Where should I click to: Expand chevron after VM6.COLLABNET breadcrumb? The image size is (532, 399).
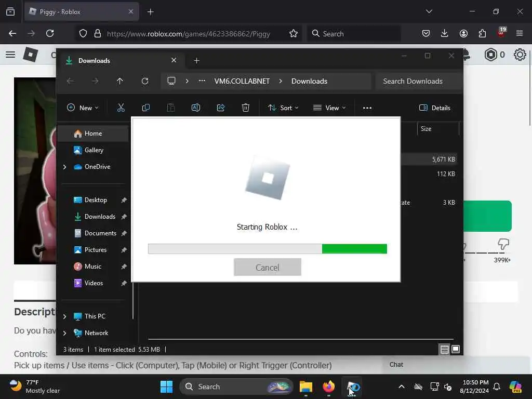(x=281, y=81)
